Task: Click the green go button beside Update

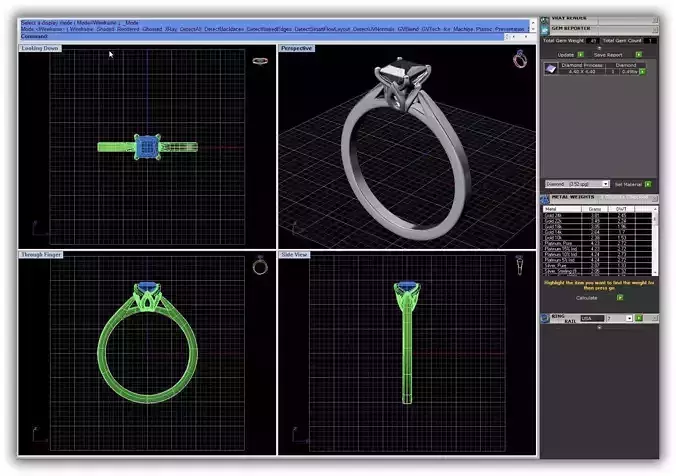Action: (x=581, y=55)
